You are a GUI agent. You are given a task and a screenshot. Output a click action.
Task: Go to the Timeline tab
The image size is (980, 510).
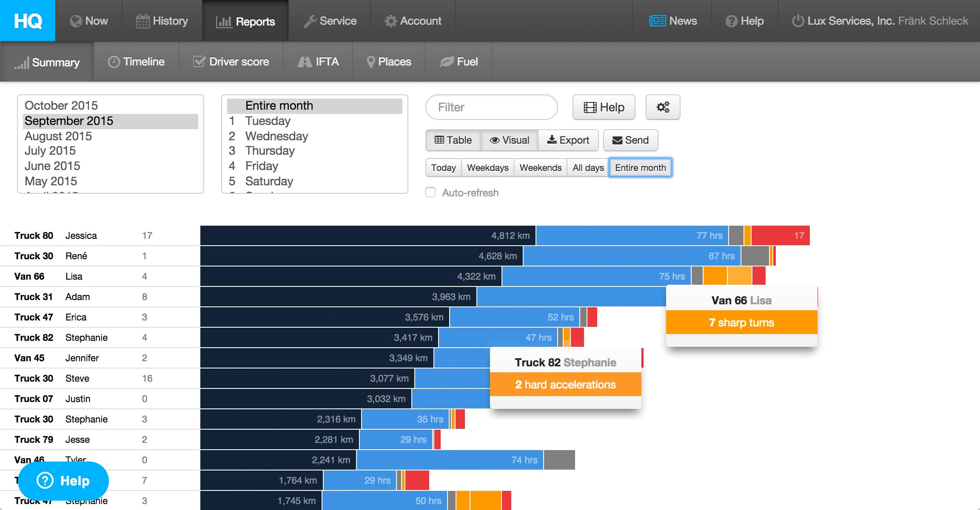(x=136, y=62)
